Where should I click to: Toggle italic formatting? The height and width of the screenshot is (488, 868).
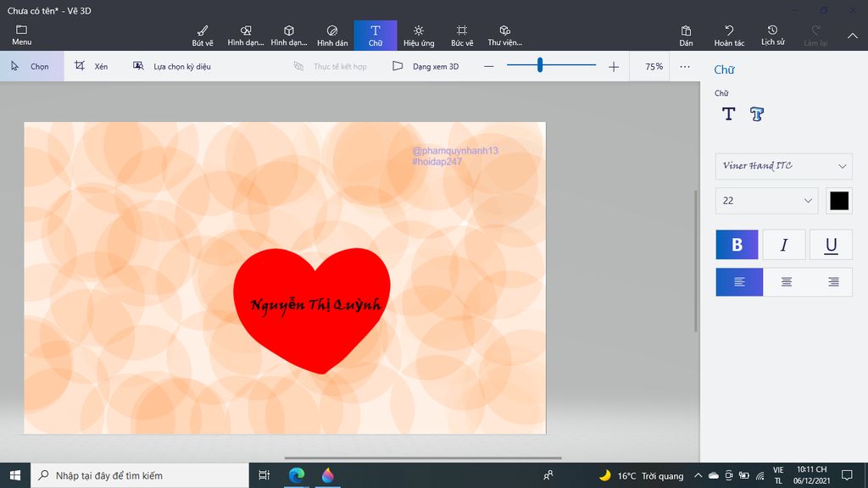pos(784,245)
